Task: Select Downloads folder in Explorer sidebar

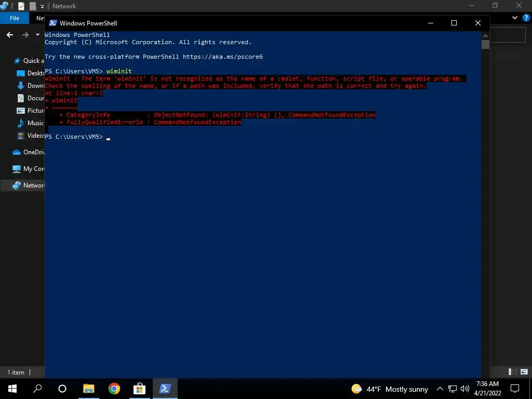Action: (31, 86)
